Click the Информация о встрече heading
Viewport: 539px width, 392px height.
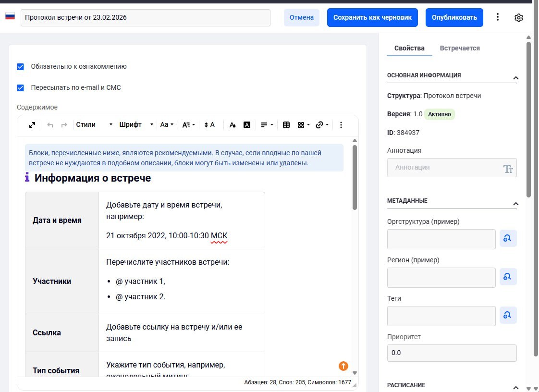click(92, 178)
